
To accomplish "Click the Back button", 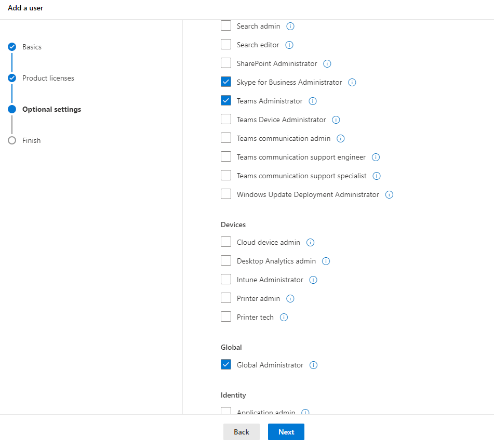I will point(242,432).
